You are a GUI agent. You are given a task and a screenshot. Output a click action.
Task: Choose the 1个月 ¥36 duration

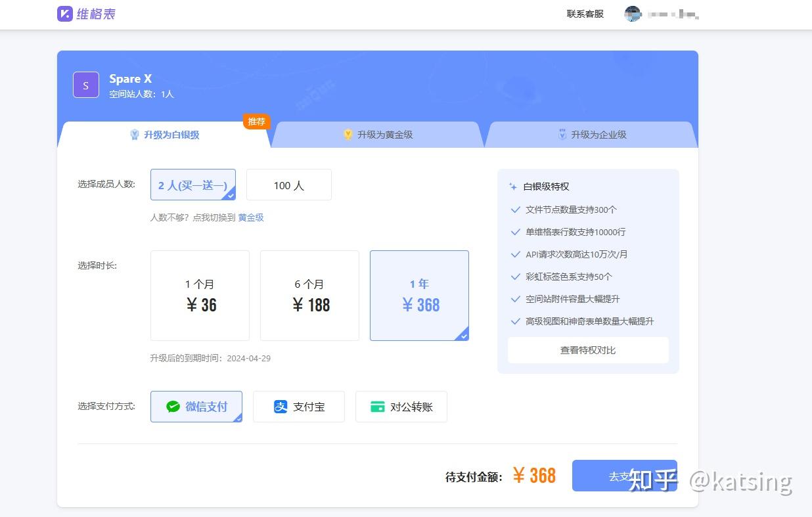[x=200, y=296]
